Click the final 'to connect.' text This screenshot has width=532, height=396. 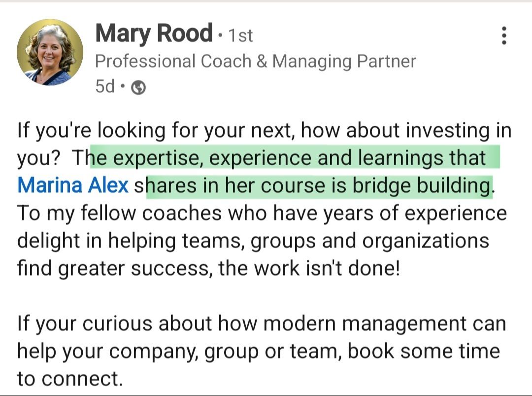(x=69, y=378)
